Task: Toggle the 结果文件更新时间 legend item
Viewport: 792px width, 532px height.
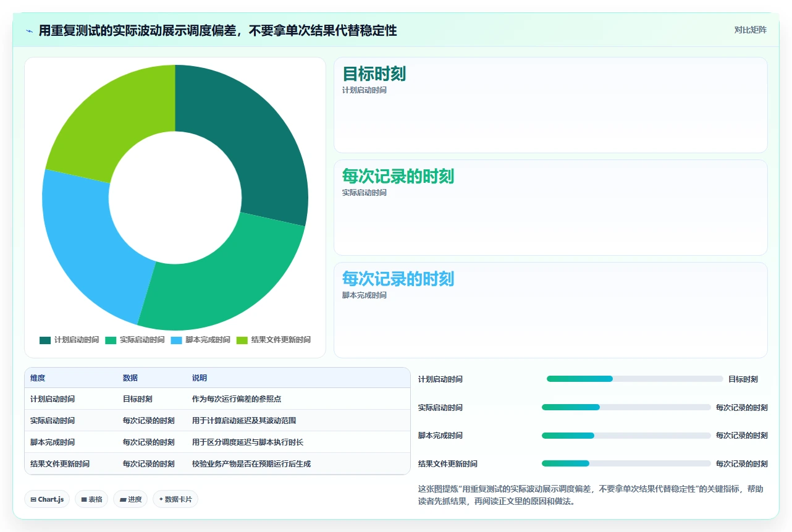Action: pos(273,340)
